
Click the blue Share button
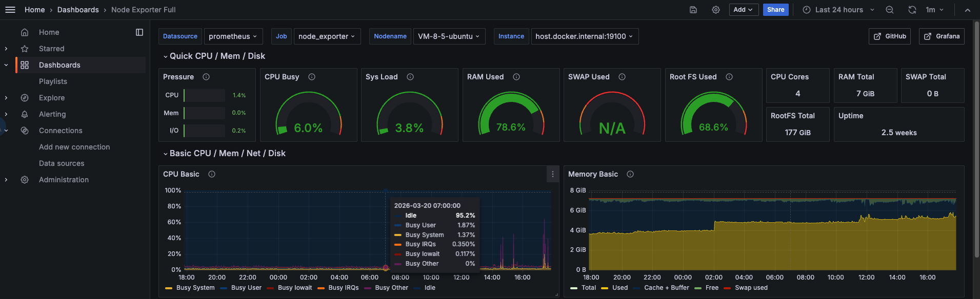coord(775,10)
